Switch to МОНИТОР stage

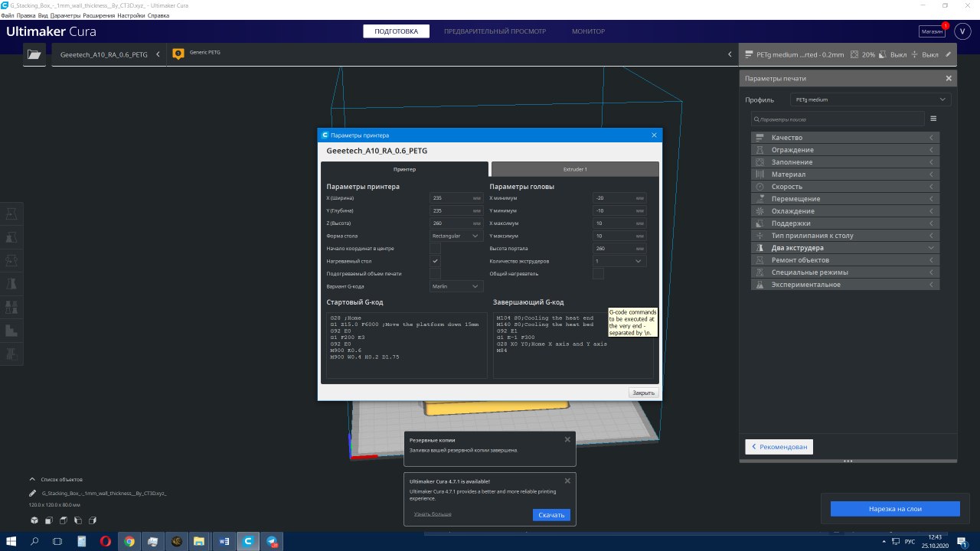(588, 31)
